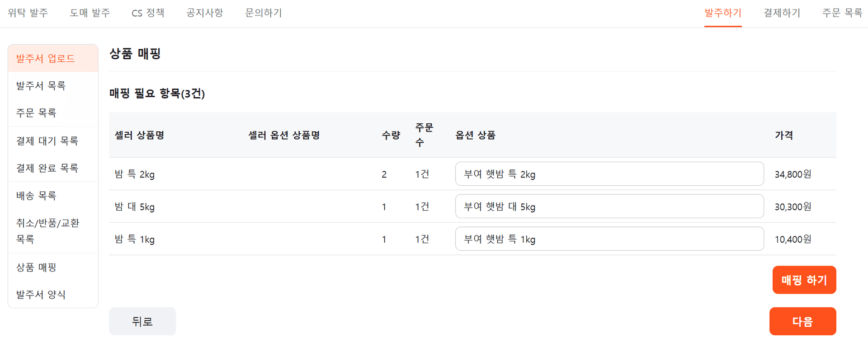Open the 위탁 발주 menu
This screenshot has width=868, height=342.
coord(27,13)
